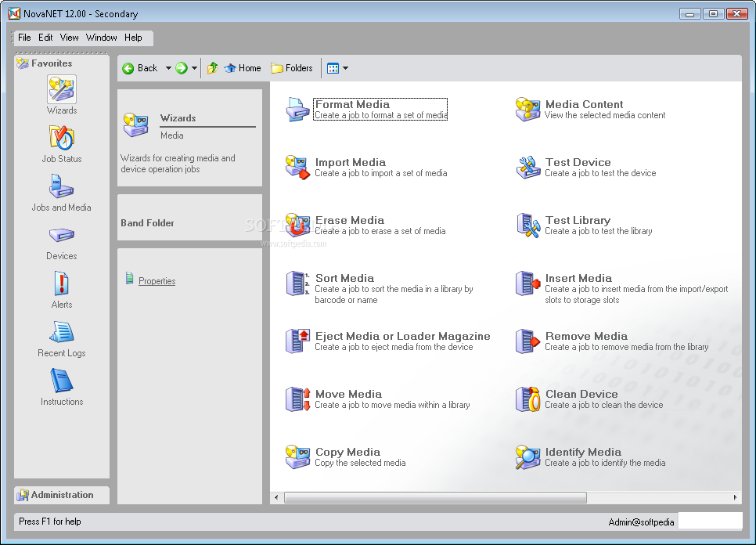Click the Erase Media wizard icon
This screenshot has width=756, height=545.
(x=297, y=226)
